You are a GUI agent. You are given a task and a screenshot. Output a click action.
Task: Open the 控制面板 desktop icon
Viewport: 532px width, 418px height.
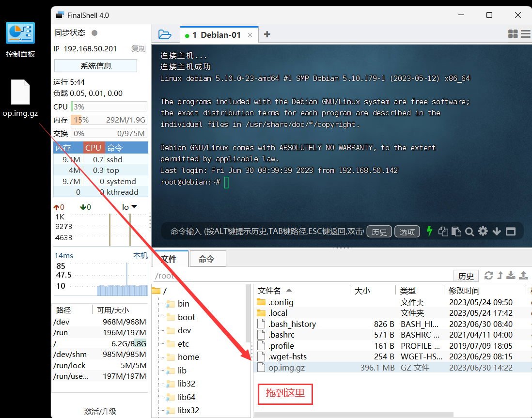point(20,40)
